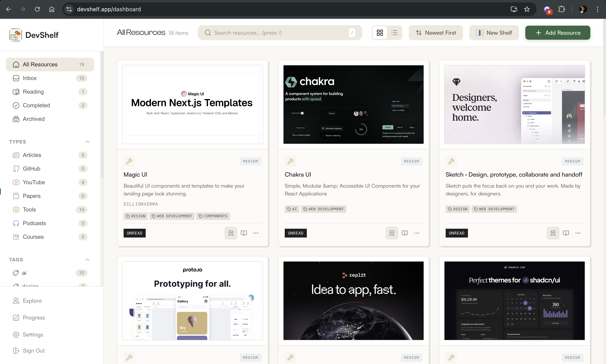Open the Newest First sort dropdown
The height and width of the screenshot is (364, 606).
pyautogui.click(x=436, y=33)
